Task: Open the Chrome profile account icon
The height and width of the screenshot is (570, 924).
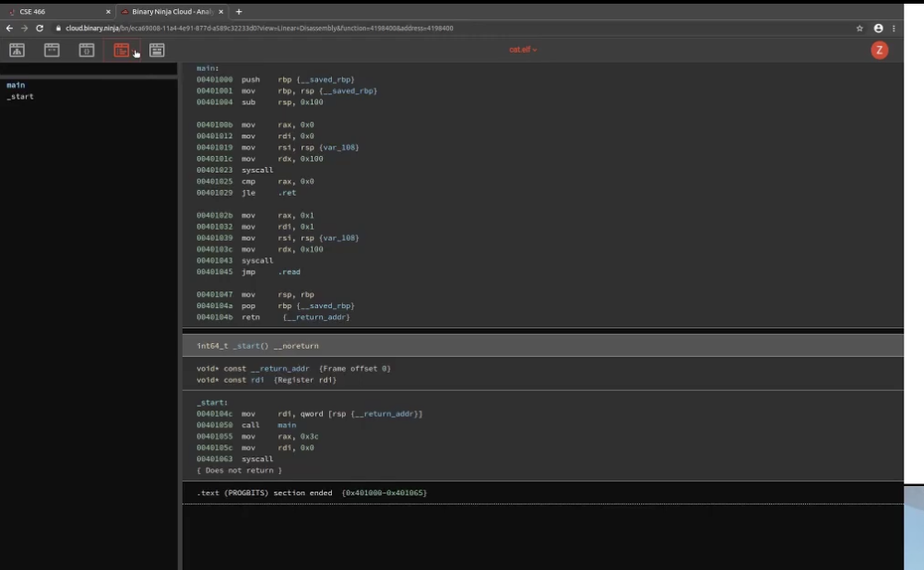Action: 878,29
